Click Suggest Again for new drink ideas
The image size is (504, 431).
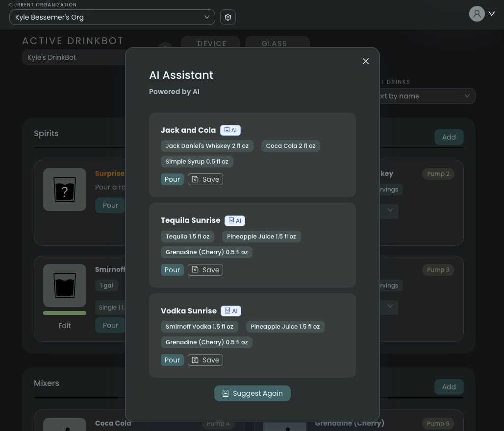[x=252, y=393]
